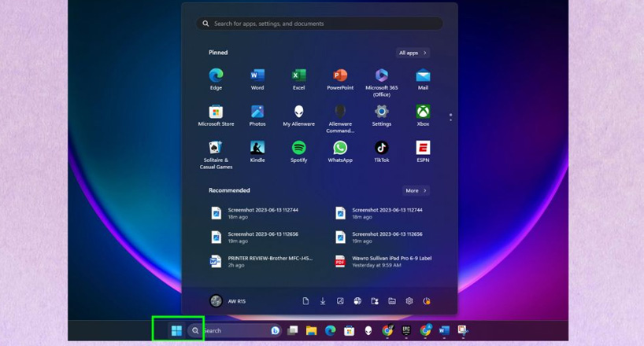Screen dimensions: 644x346
Task: Launch PowerPoint from pinned apps
Action: pyautogui.click(x=340, y=79)
